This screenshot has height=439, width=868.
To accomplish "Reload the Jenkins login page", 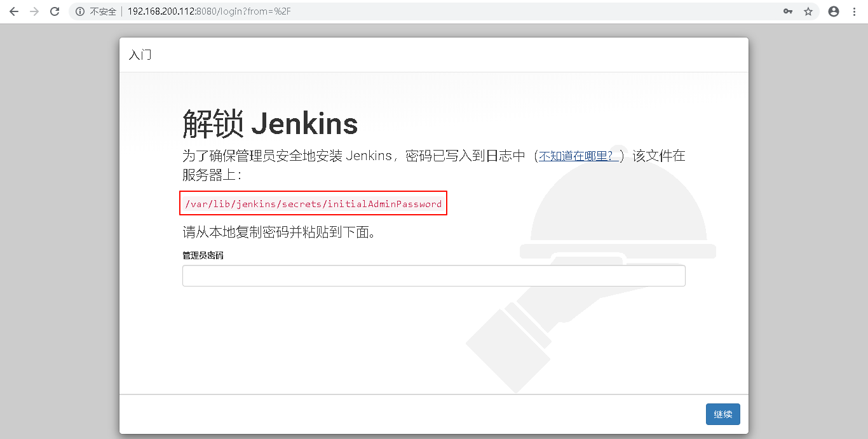I will coord(55,11).
